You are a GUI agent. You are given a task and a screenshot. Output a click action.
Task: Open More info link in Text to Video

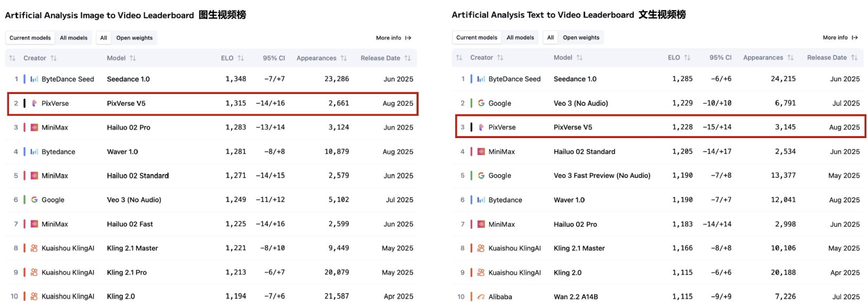835,38
